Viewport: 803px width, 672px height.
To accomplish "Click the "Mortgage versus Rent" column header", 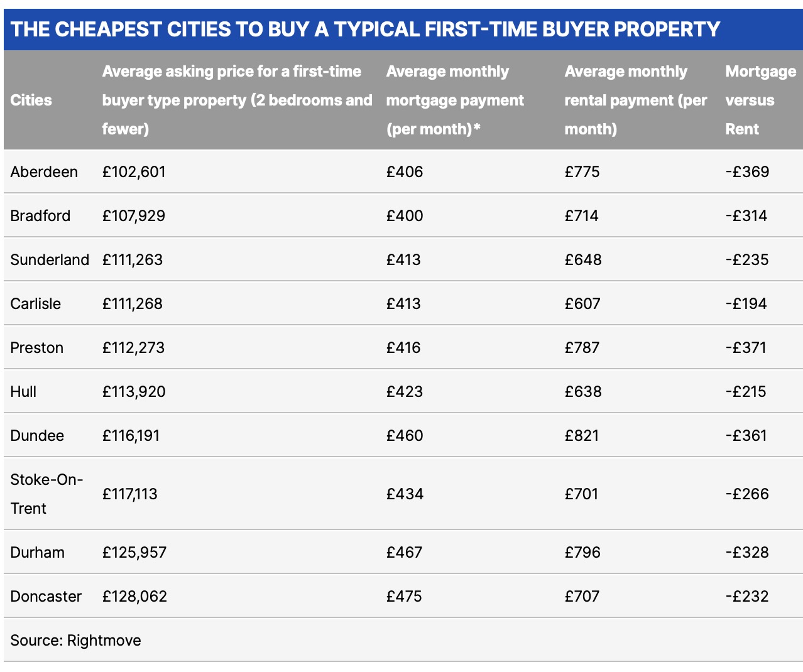I will (760, 100).
